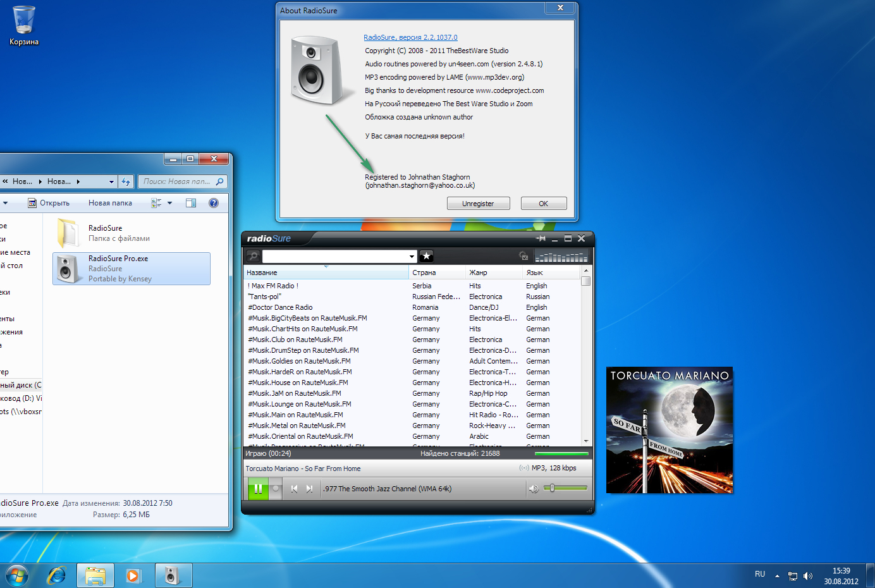
Task: Click the Torcuato Mariano album cover
Action: (670, 430)
